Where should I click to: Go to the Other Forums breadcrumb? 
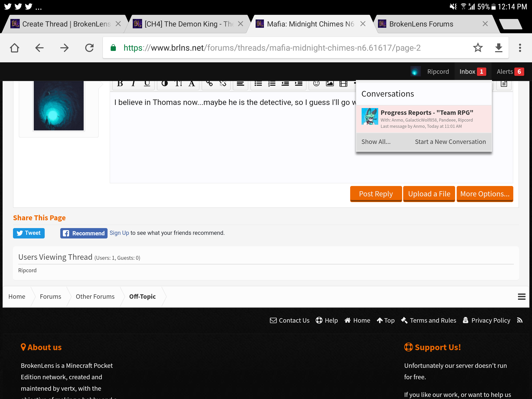95,297
